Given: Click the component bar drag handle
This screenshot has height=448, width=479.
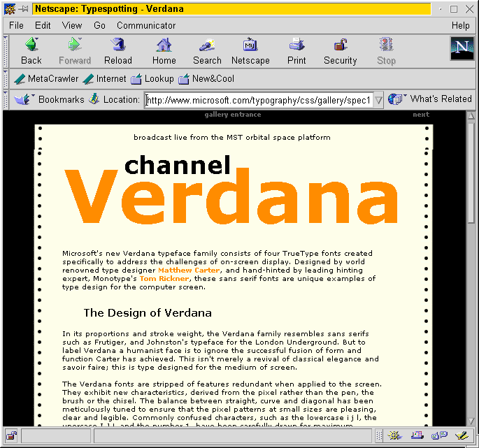Looking at the screenshot, I should [x=379, y=436].
